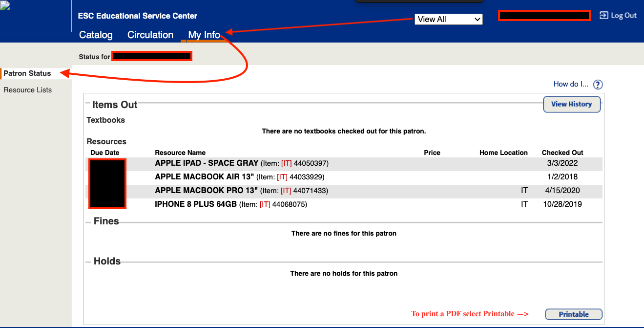The width and height of the screenshot is (644, 328).
Task: Select the APPLE IPAD - SPACE GRAY resource
Action: [207, 163]
